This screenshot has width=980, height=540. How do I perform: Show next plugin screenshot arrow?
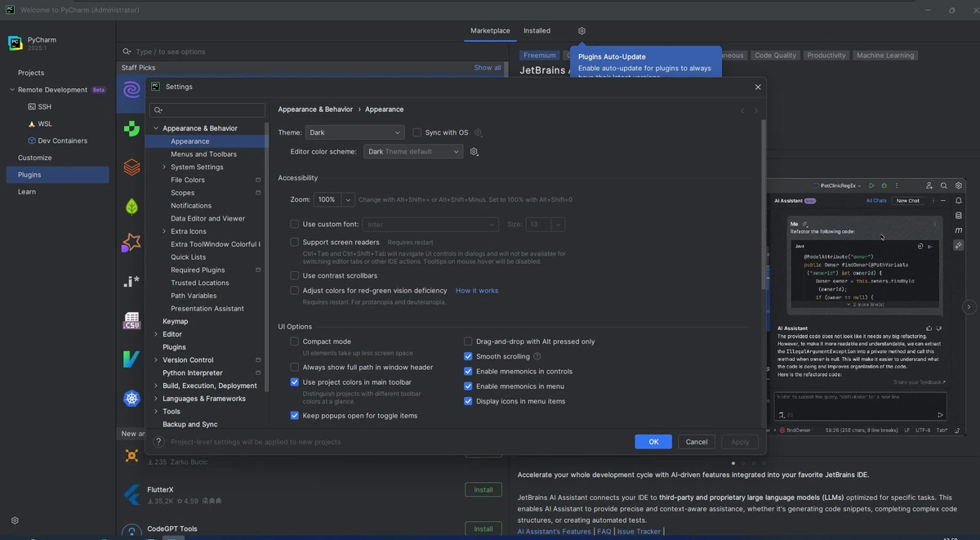pyautogui.click(x=969, y=307)
